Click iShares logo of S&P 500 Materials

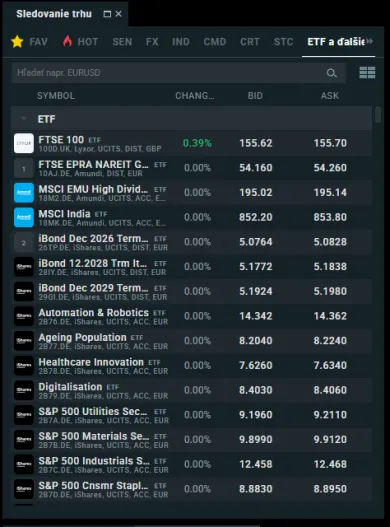pos(24,440)
